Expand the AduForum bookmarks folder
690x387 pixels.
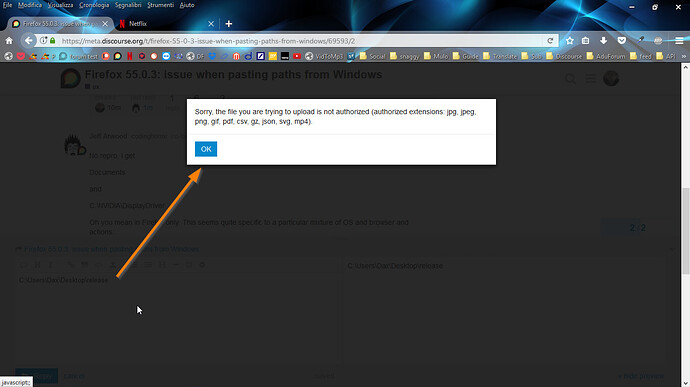pos(606,56)
